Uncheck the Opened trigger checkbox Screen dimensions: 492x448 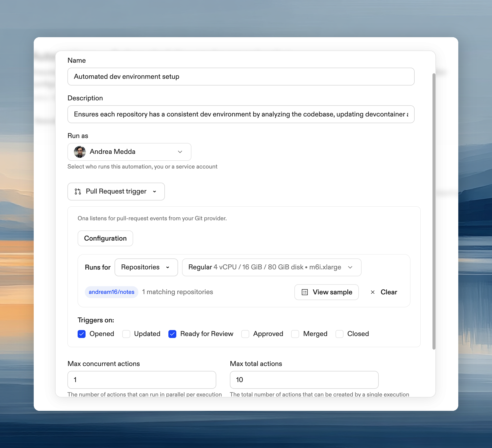click(82, 334)
